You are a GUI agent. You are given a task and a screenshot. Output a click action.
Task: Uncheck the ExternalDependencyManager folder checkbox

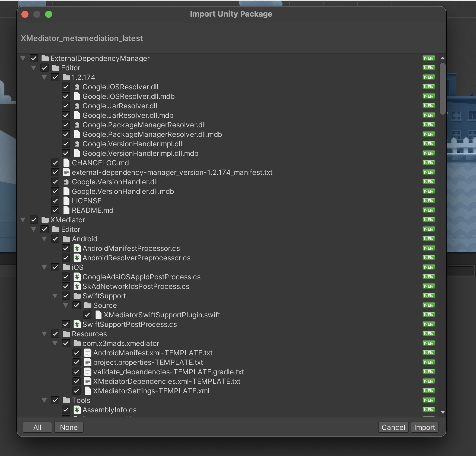pyautogui.click(x=34, y=58)
